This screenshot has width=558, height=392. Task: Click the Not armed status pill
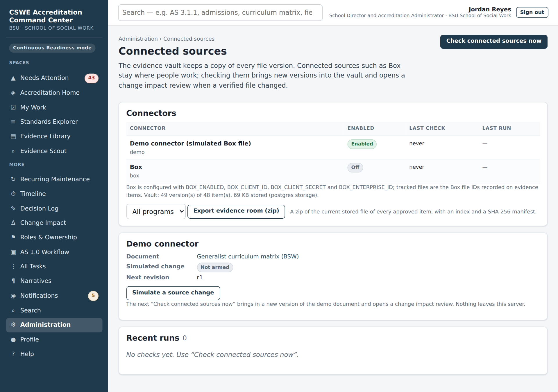pos(215,267)
